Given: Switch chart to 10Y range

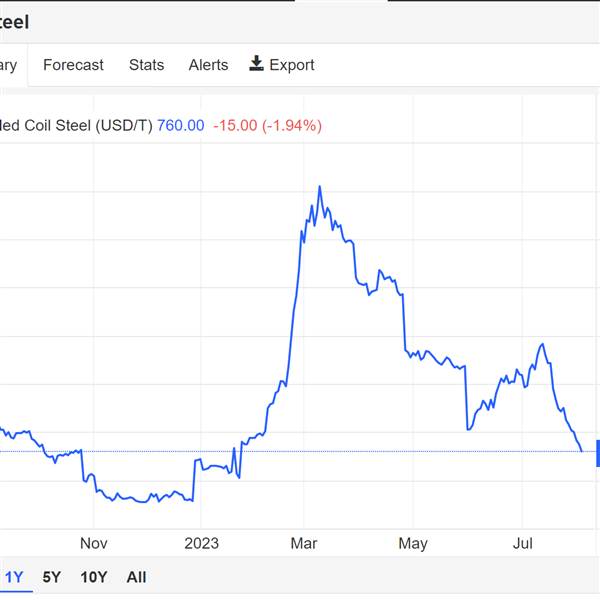Looking at the screenshot, I should tap(94, 577).
